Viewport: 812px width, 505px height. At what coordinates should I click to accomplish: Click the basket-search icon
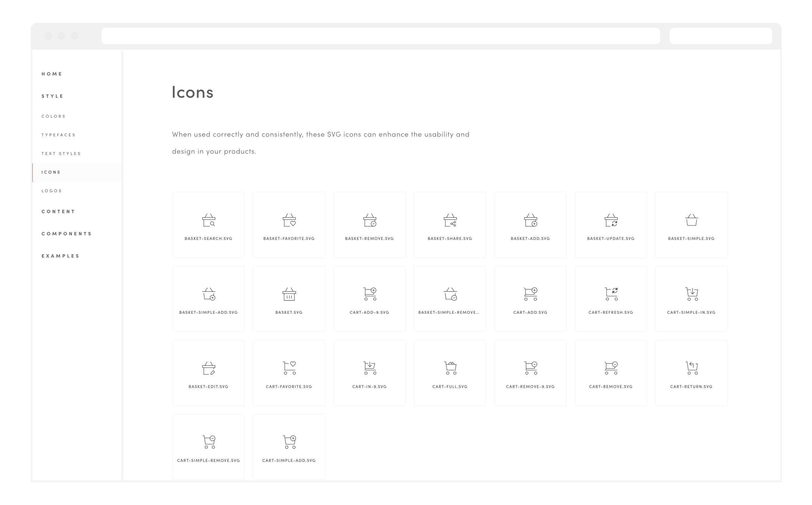[x=209, y=220]
